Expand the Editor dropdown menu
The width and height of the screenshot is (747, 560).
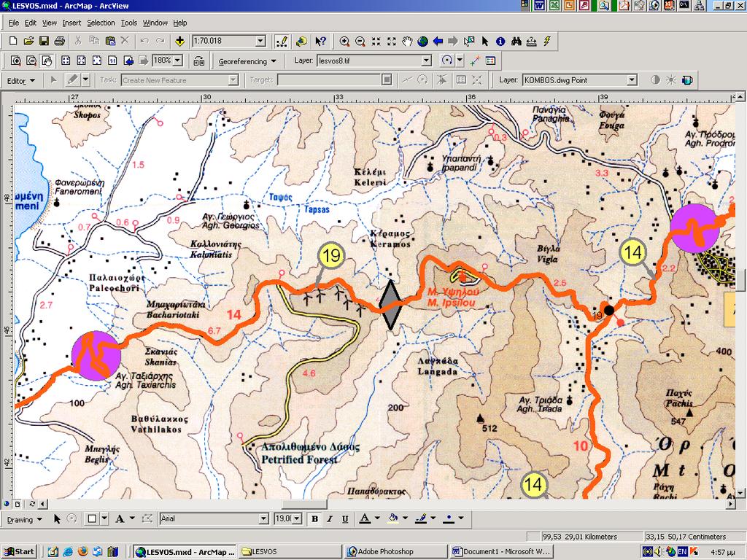tap(21, 81)
